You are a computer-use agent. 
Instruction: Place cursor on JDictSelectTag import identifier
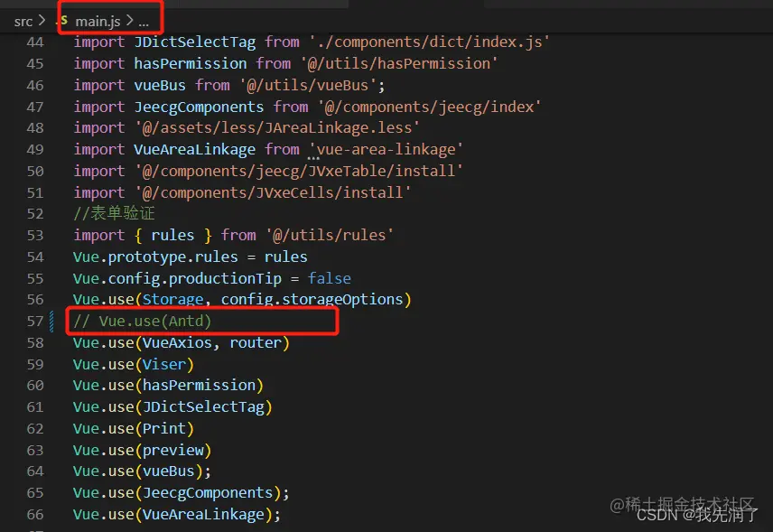(195, 42)
